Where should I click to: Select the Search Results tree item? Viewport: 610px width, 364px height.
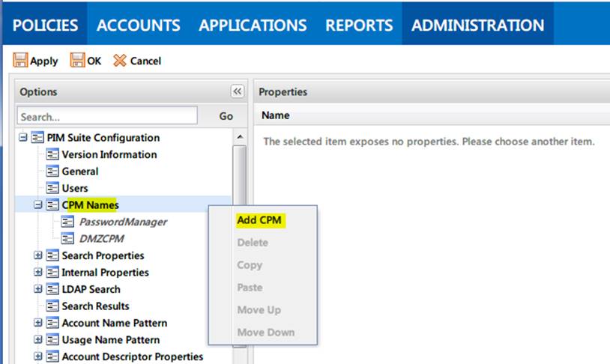pyautogui.click(x=95, y=306)
